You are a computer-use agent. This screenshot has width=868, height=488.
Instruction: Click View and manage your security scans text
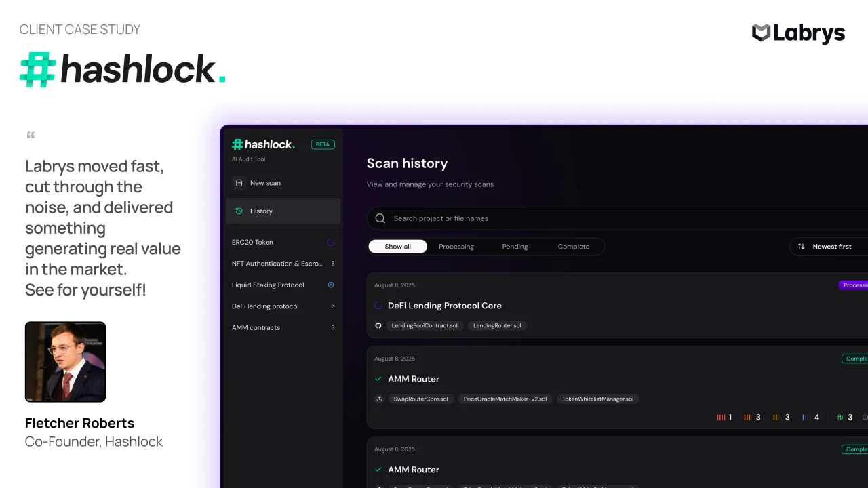point(430,184)
